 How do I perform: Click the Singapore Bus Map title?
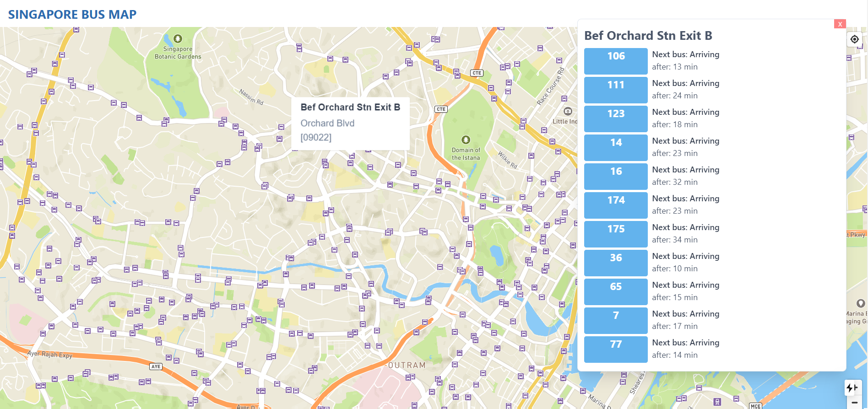coord(72,15)
